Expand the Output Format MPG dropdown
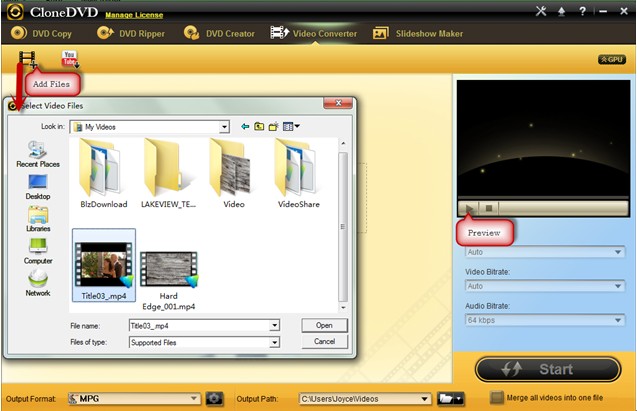The width and height of the screenshot is (637, 411). (194, 398)
